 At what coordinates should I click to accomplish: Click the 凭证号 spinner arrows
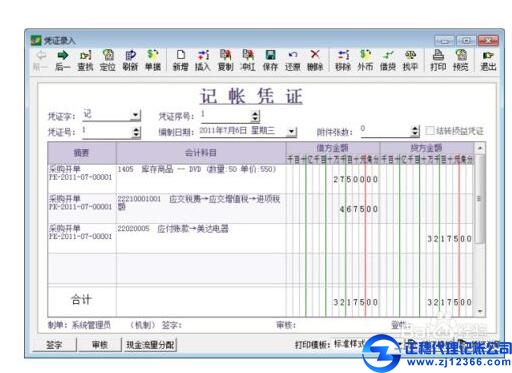(136, 132)
